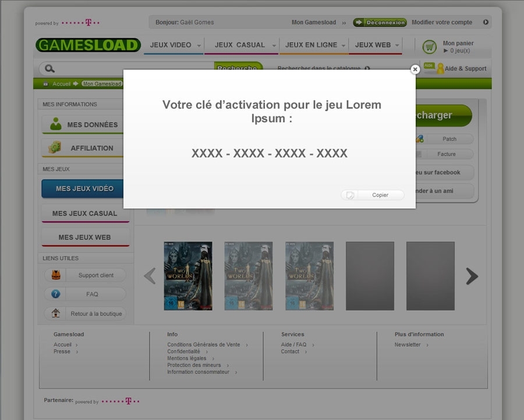Click the Patch icon

point(420,138)
